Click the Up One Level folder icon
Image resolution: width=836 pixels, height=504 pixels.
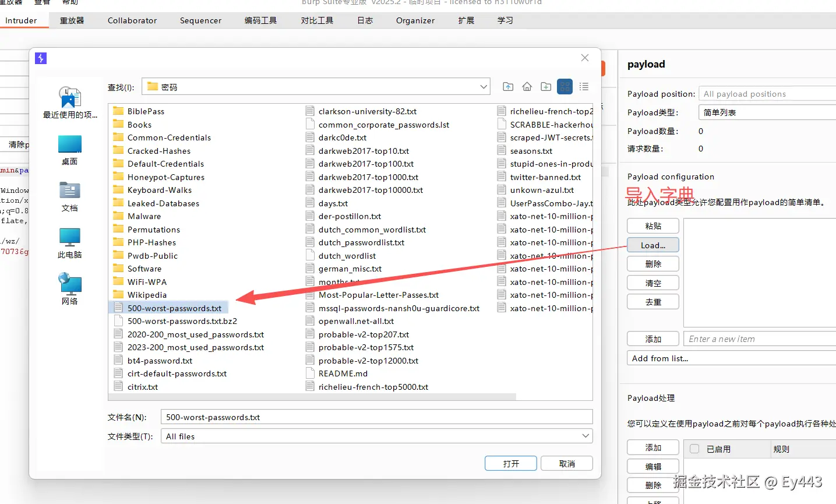(x=508, y=87)
